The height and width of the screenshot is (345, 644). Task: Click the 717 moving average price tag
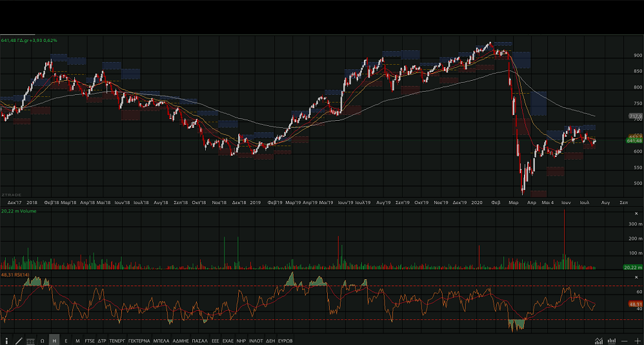click(x=635, y=116)
